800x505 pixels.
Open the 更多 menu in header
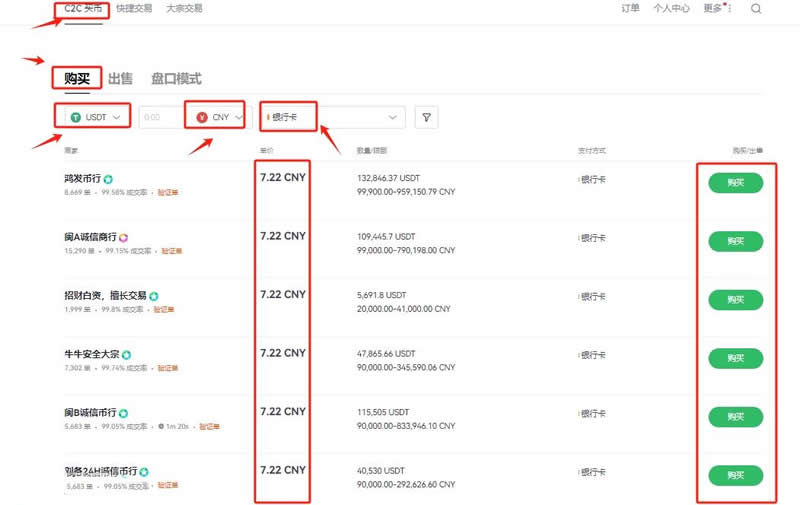click(715, 9)
